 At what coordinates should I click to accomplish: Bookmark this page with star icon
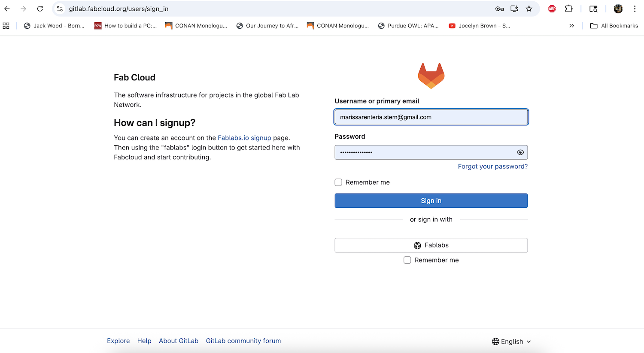click(x=529, y=9)
